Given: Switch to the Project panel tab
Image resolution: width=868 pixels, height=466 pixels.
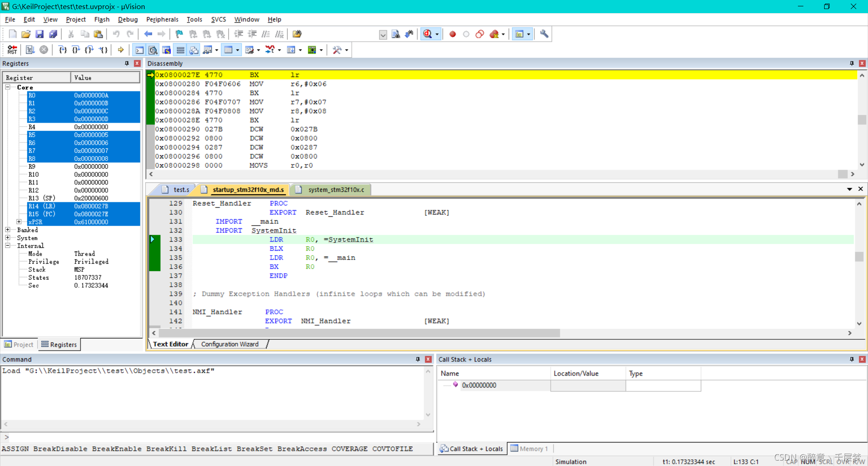Looking at the screenshot, I should 19,345.
